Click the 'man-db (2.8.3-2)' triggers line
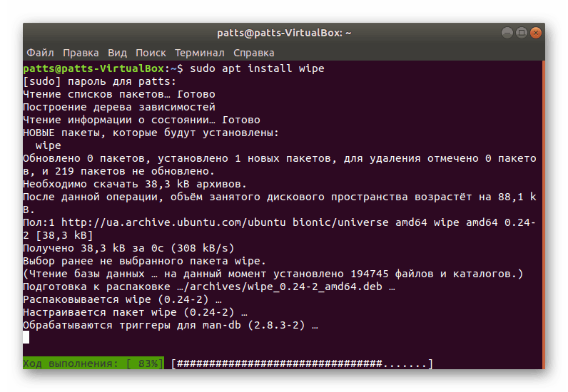This screenshot has width=568, height=392. click(171, 325)
